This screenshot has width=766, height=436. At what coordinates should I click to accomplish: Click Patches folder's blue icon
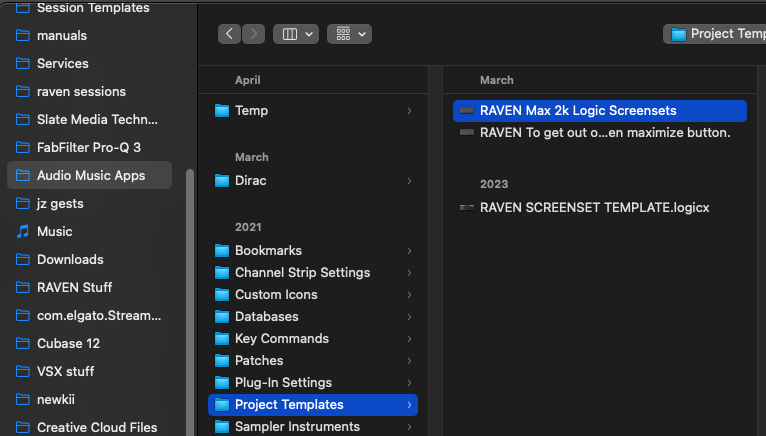[x=222, y=361]
